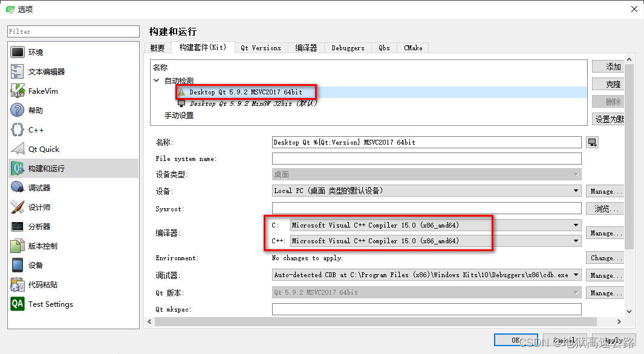
Task: Open the C compiler dropdown
Action: pos(436,225)
